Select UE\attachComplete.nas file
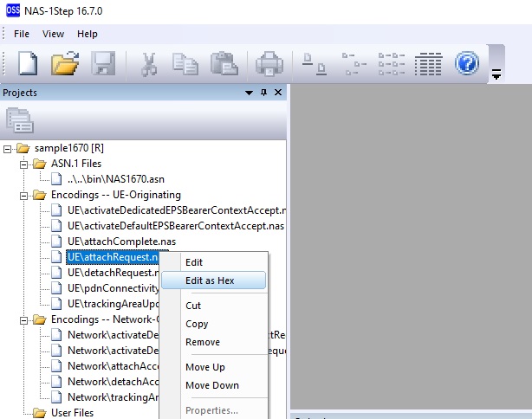Screen dimensions: 532x419 point(121,242)
